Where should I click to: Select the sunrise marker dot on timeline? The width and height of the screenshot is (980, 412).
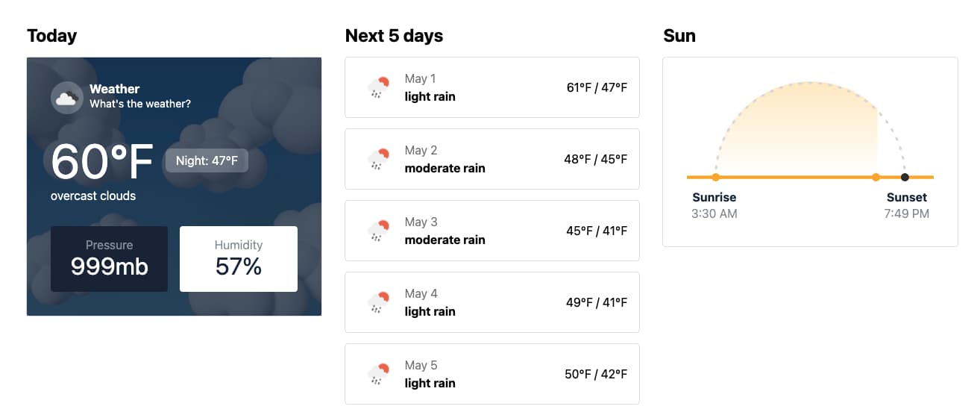coord(716,178)
